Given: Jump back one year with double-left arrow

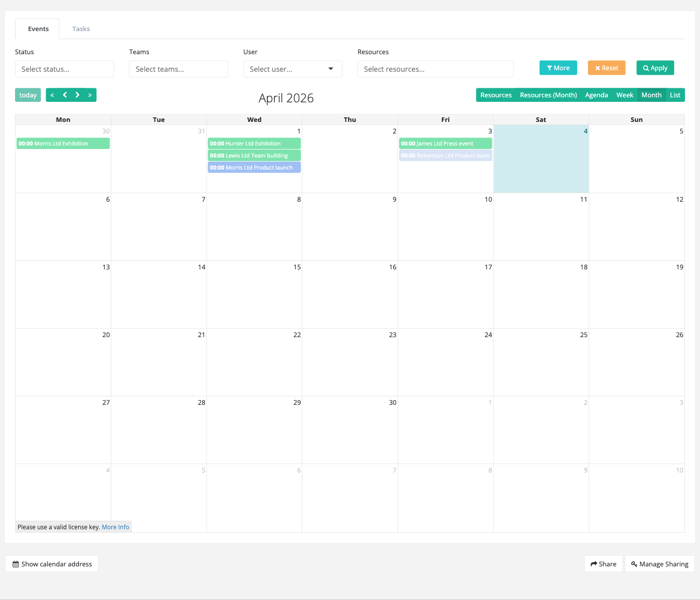Looking at the screenshot, I should pos(52,95).
